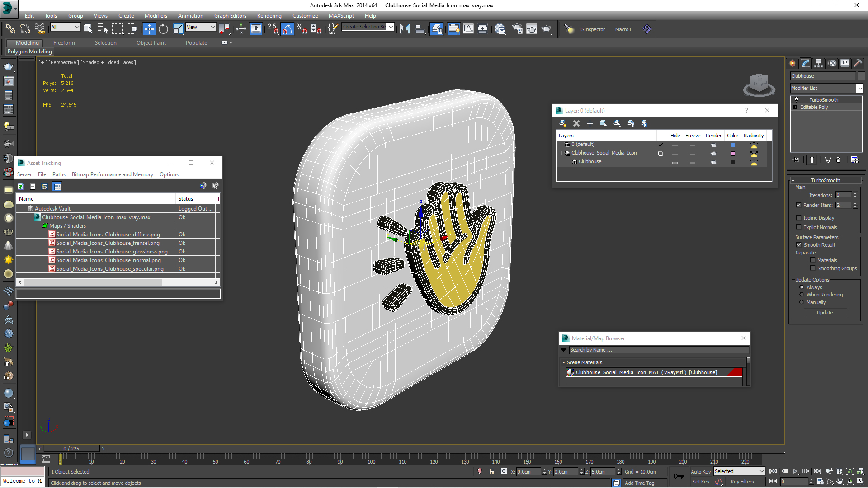Open Bitmap Performance and Memory menu
Screen dimensions: 868x488
[112, 174]
